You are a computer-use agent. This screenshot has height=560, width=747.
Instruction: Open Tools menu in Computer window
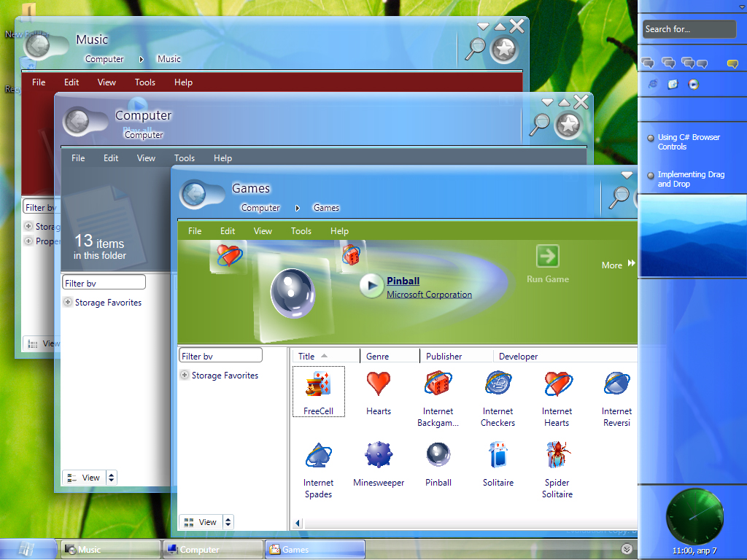click(185, 158)
